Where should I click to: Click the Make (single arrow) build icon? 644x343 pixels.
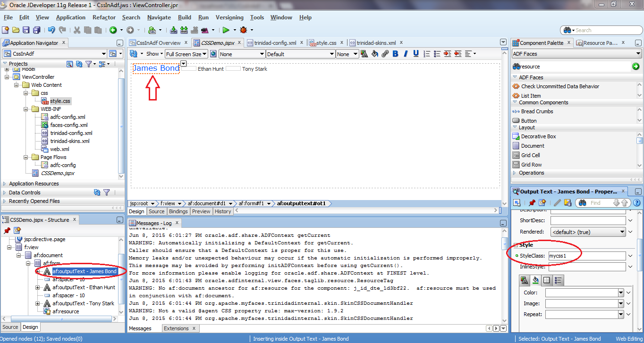173,30
